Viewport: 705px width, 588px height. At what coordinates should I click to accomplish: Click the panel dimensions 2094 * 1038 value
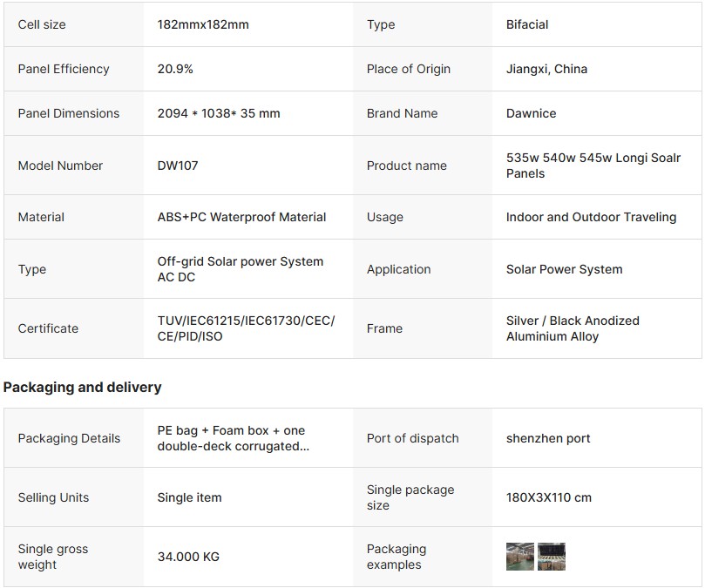pos(219,113)
